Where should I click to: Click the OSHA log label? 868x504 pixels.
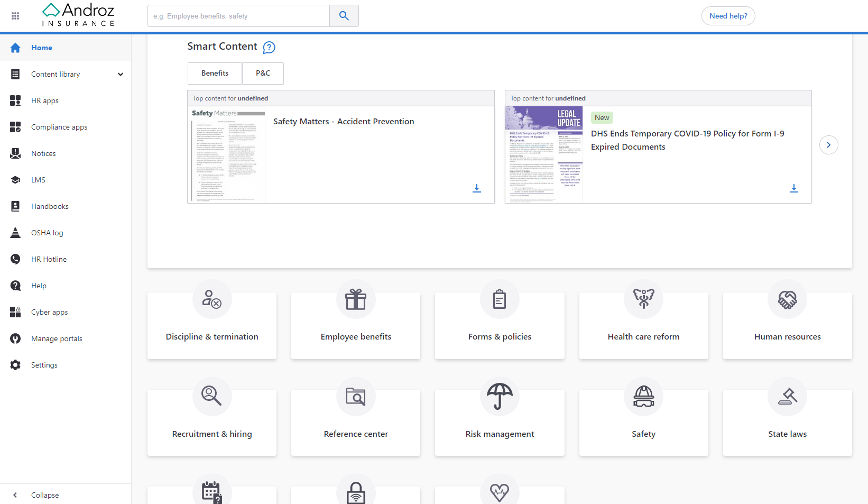[47, 233]
